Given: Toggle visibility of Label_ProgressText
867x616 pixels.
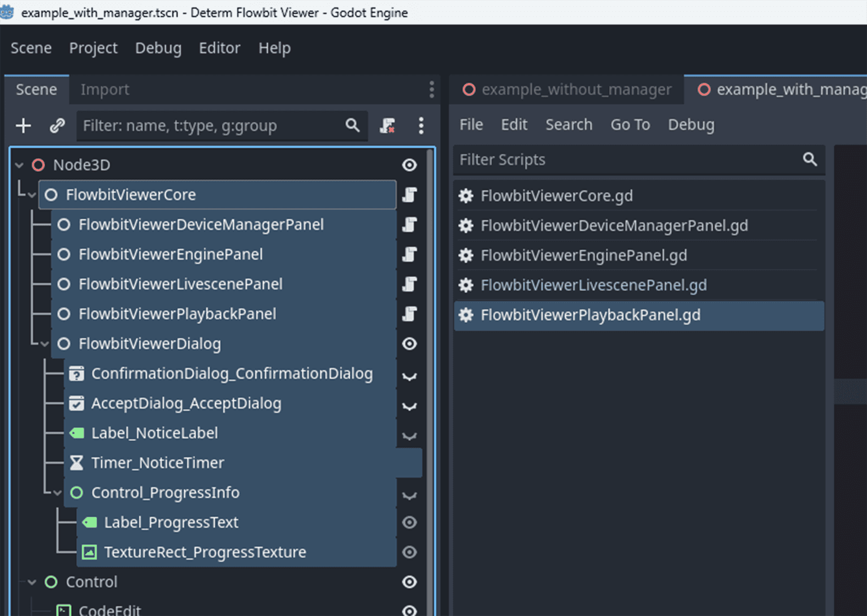Looking at the screenshot, I should [410, 522].
